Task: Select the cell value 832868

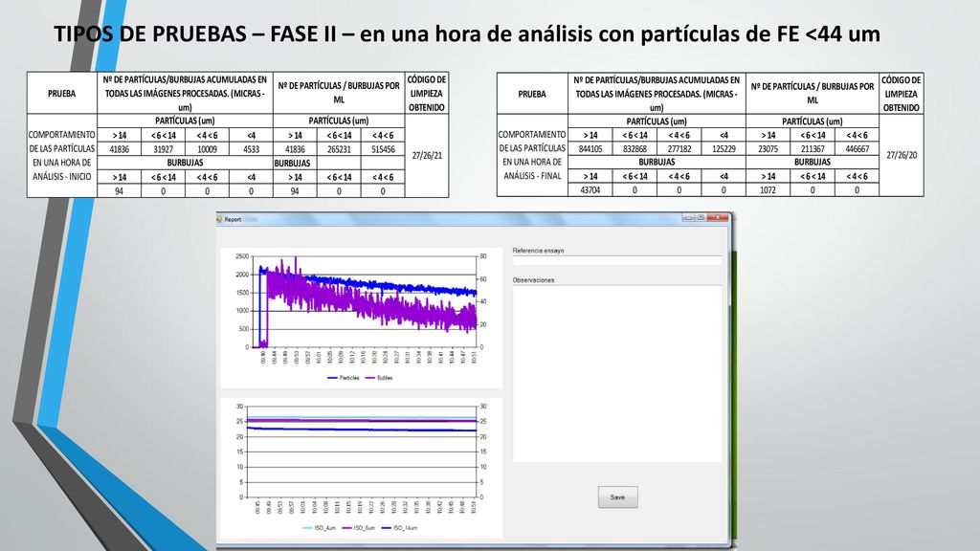Action: point(635,148)
